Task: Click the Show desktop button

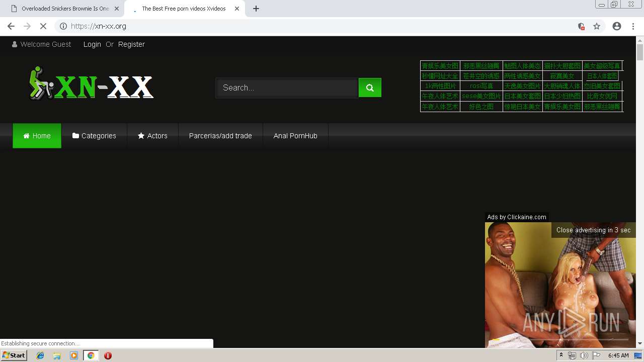Action: coord(638,355)
